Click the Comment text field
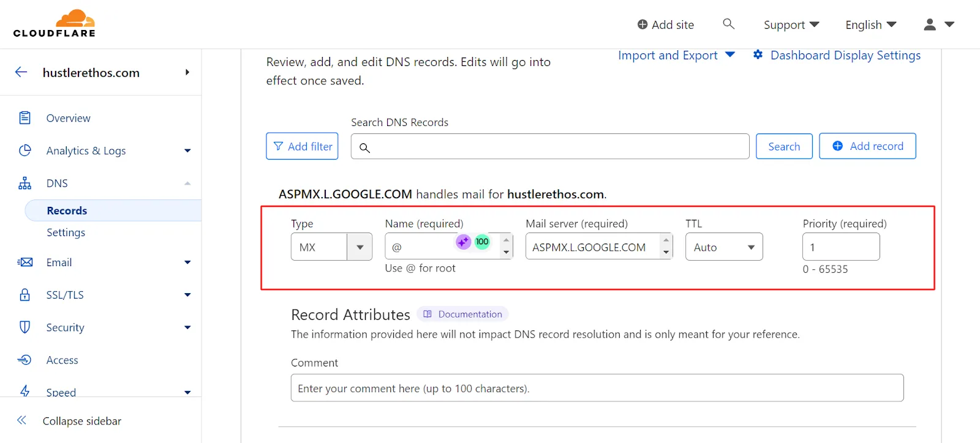Image resolution: width=980 pixels, height=443 pixels. [x=597, y=388]
